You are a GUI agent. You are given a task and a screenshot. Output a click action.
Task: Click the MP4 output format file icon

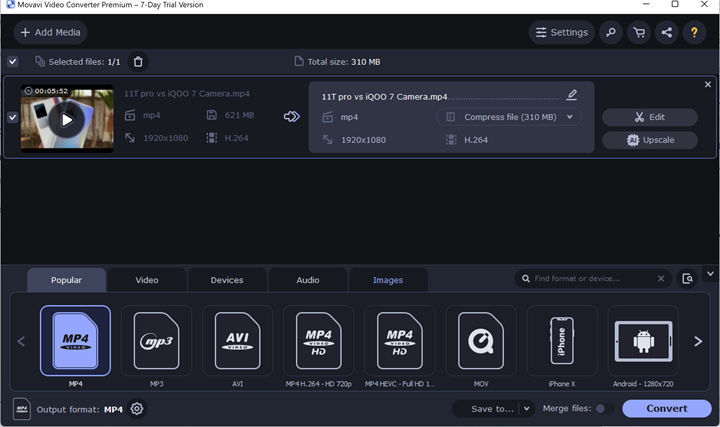click(22, 409)
